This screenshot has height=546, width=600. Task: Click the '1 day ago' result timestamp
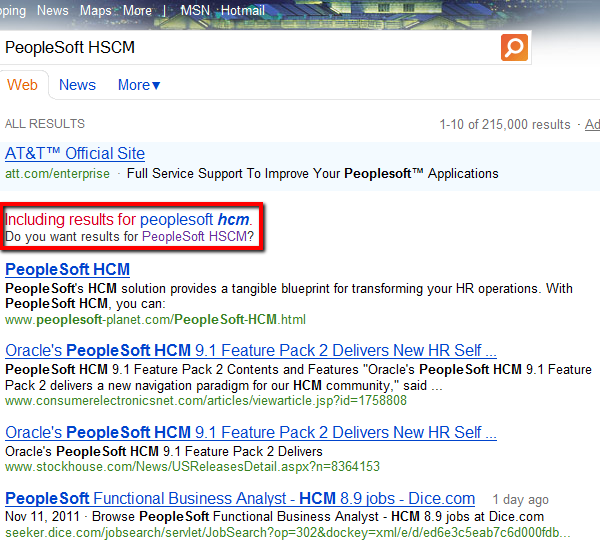[x=520, y=499]
